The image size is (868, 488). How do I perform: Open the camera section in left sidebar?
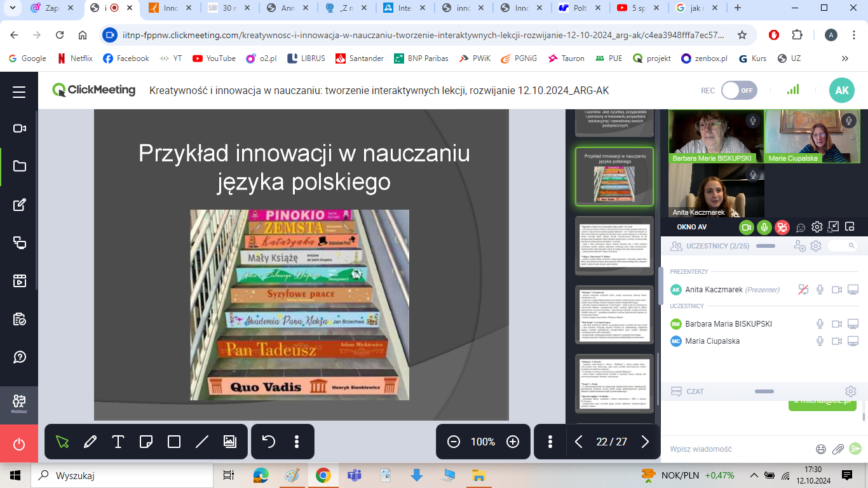pyautogui.click(x=19, y=128)
